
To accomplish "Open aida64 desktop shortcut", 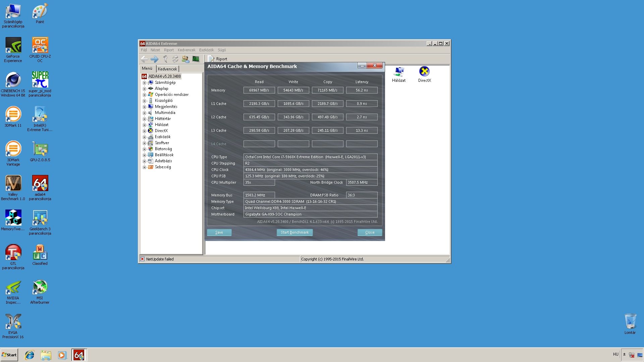I will point(40,188).
